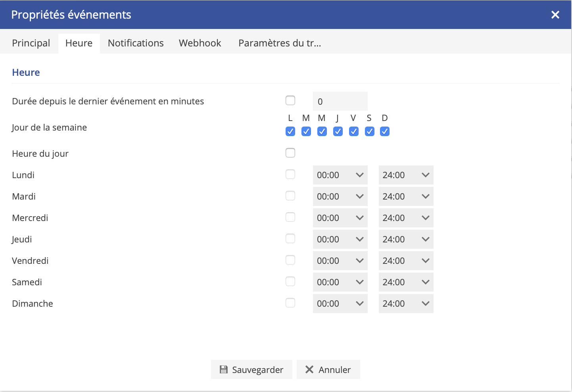572x392 pixels.
Task: Tick the Samedi row checkbox
Action: tap(290, 281)
